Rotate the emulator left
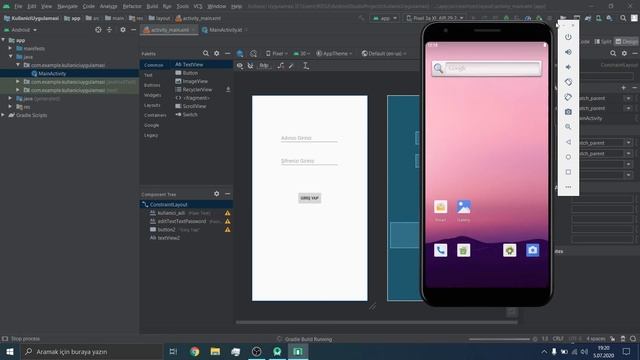The height and width of the screenshot is (360, 640). coord(568,82)
